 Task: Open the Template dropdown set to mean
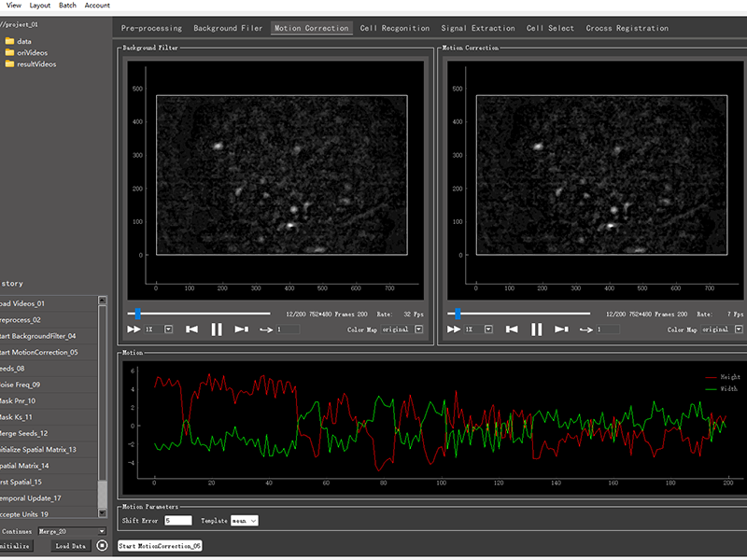point(245,521)
